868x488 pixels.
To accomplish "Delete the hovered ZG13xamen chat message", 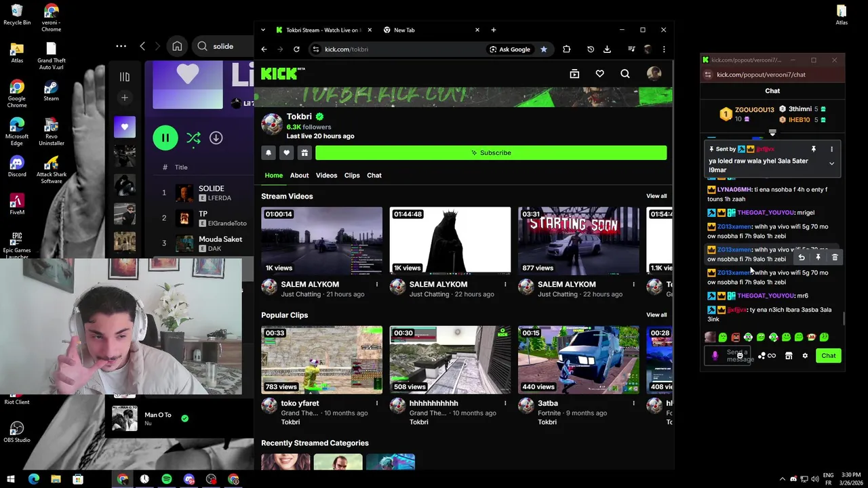I will coord(835,258).
